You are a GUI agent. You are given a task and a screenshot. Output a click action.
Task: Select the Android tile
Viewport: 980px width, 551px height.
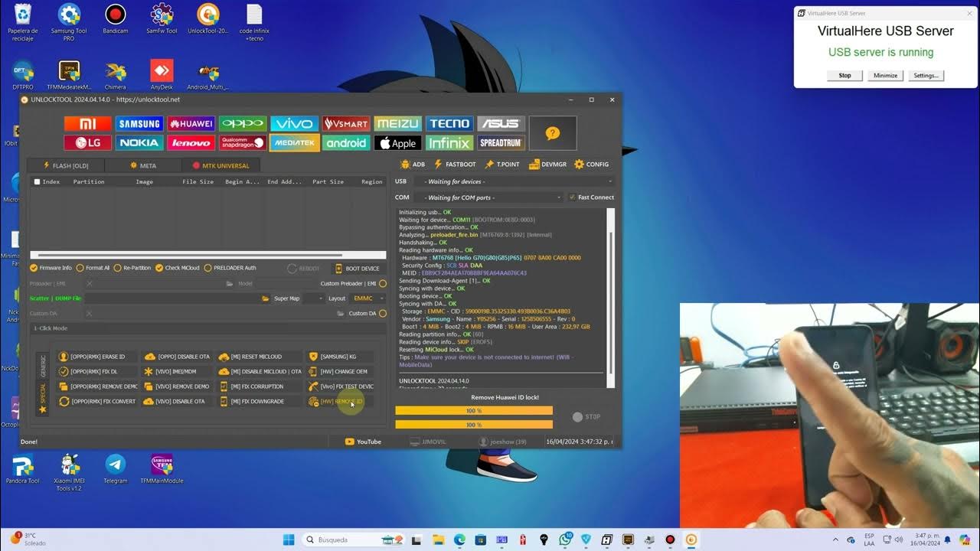click(346, 143)
